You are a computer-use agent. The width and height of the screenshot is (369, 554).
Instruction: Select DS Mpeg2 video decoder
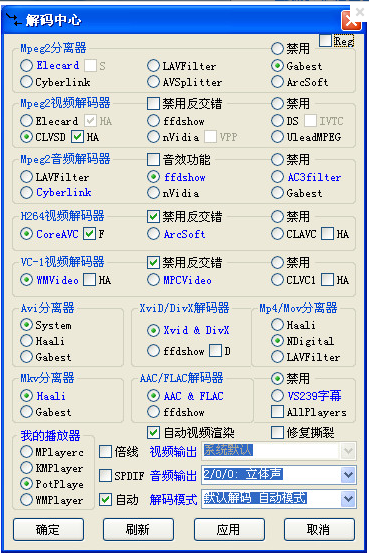coord(277,120)
